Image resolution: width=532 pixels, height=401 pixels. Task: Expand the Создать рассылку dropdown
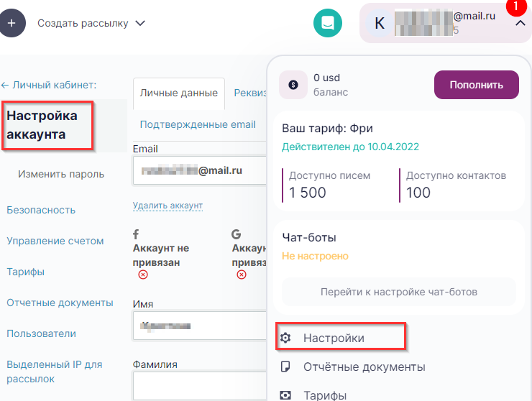click(140, 23)
